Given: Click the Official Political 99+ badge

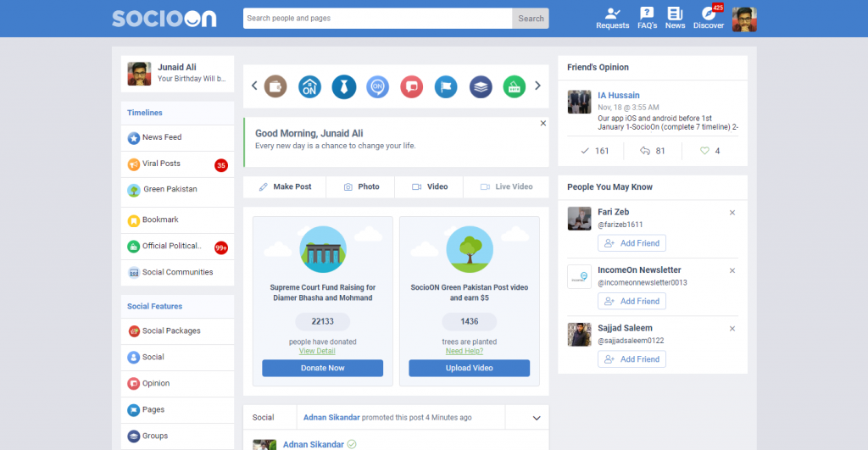Looking at the screenshot, I should [221, 247].
